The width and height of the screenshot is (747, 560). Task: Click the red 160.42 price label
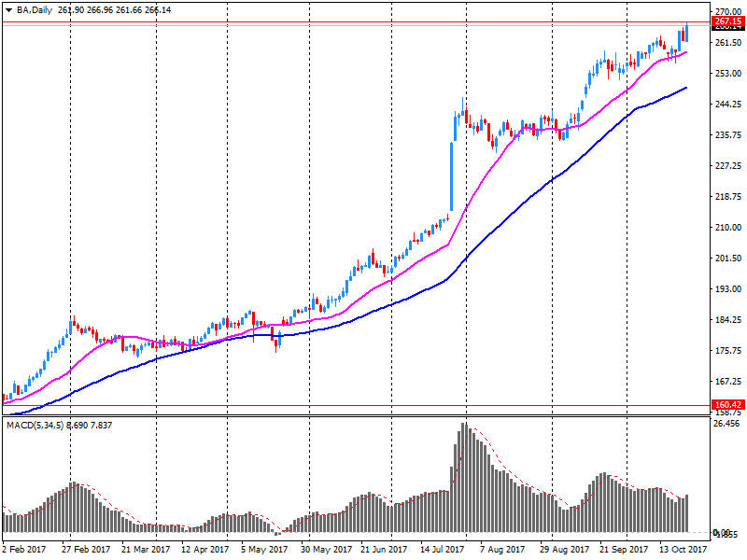coord(728,405)
